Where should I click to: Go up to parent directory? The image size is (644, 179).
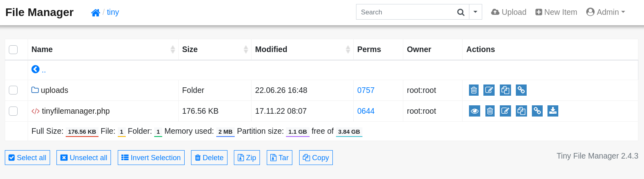tap(39, 70)
